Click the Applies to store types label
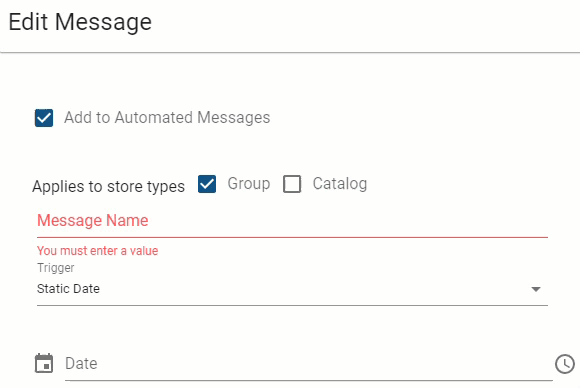This screenshot has height=388, width=580. coord(108,186)
